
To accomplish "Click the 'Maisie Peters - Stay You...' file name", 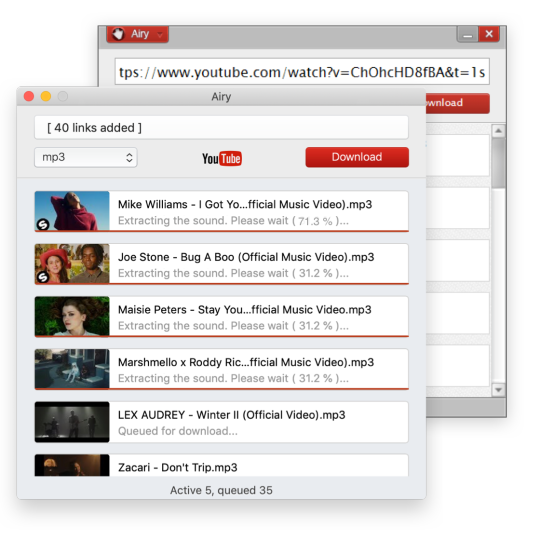I will click(x=245, y=310).
